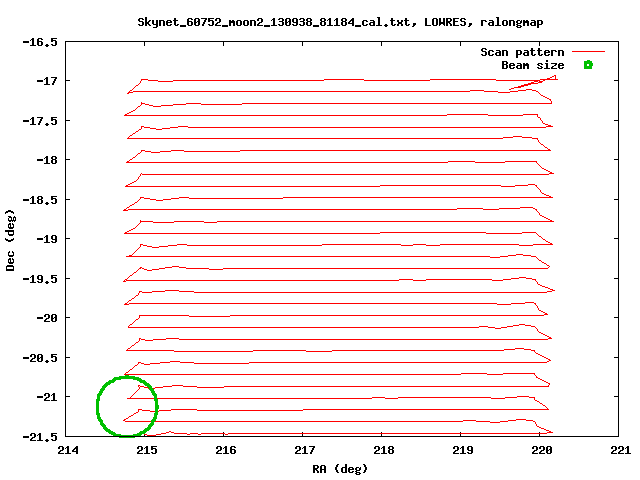Image resolution: width=640 pixels, height=480 pixels.
Task: Click the x-axis tick label 221
Action: 620,450
